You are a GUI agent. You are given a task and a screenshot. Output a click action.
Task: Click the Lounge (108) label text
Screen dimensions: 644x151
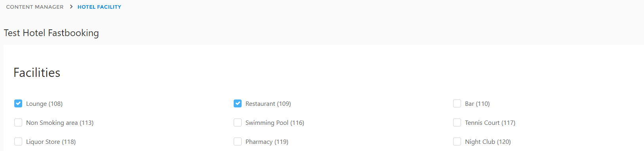[44, 104]
